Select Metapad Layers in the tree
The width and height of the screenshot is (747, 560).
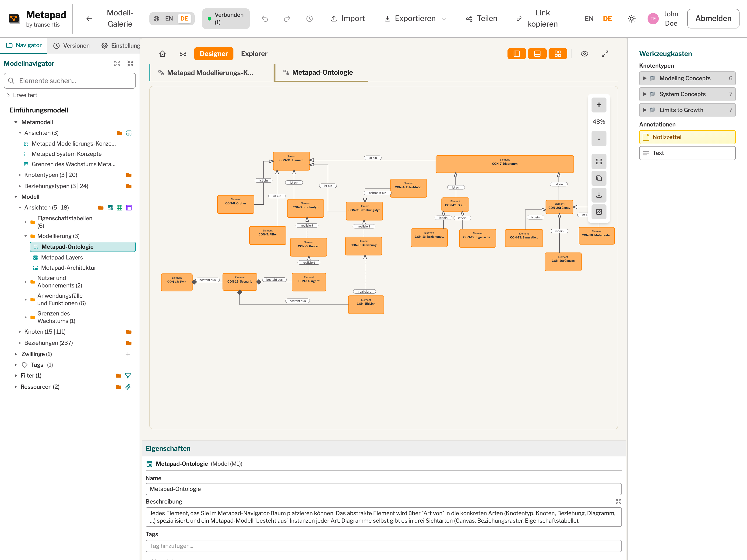[x=62, y=258]
